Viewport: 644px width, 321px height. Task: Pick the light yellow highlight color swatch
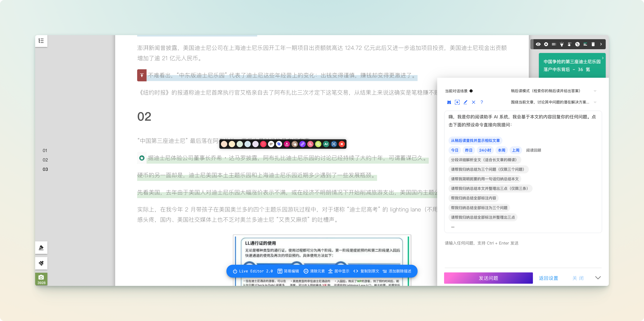(232, 144)
